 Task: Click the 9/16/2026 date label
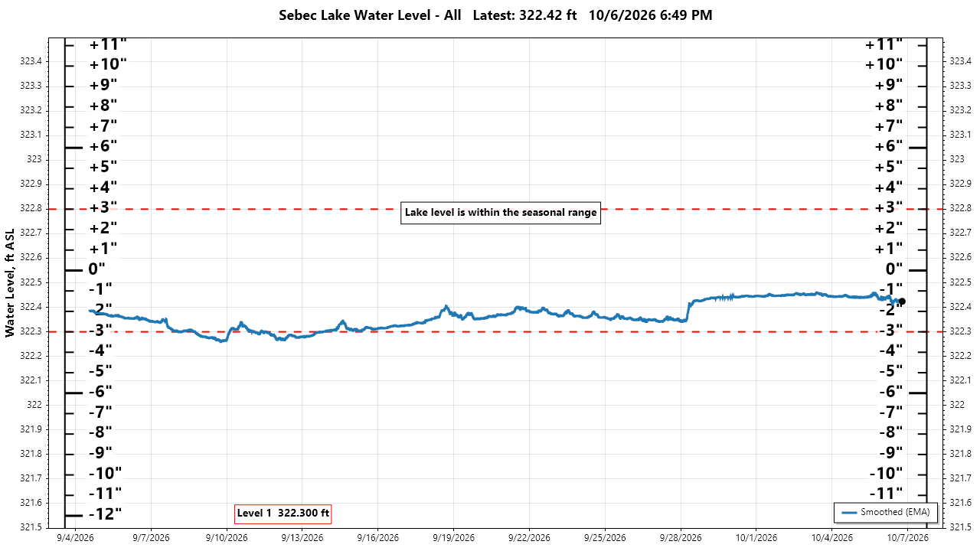point(378,538)
